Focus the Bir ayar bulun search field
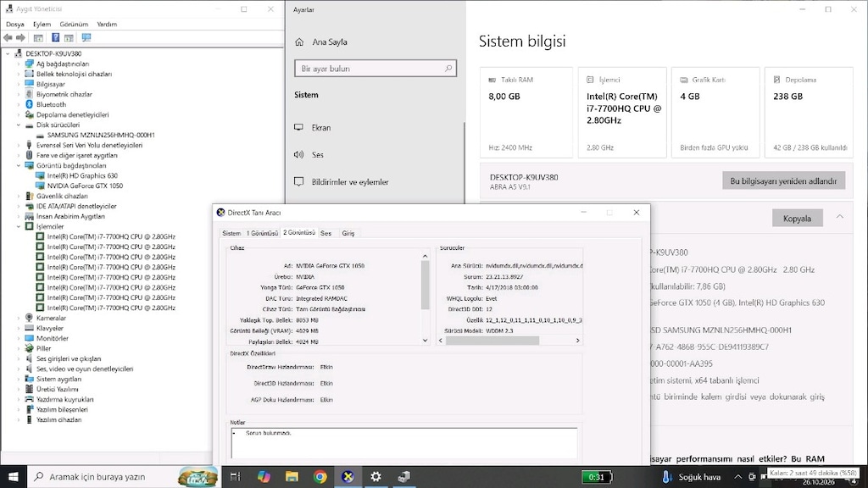Viewport: 868px width, 488px height. point(376,69)
